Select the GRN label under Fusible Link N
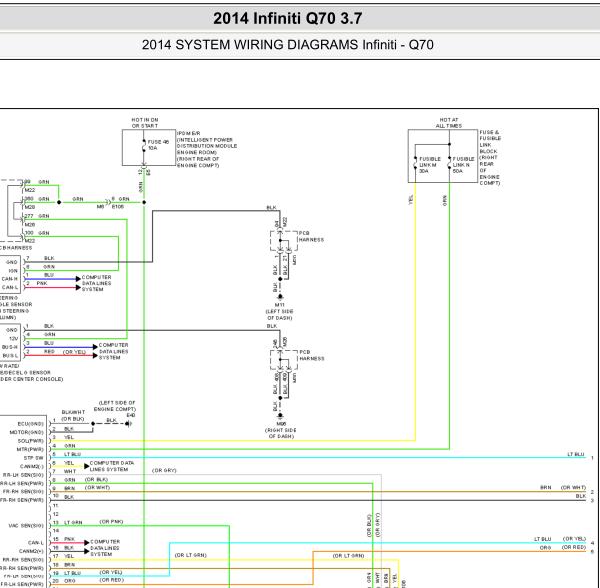This screenshot has height=588, width=600. pyautogui.click(x=445, y=200)
